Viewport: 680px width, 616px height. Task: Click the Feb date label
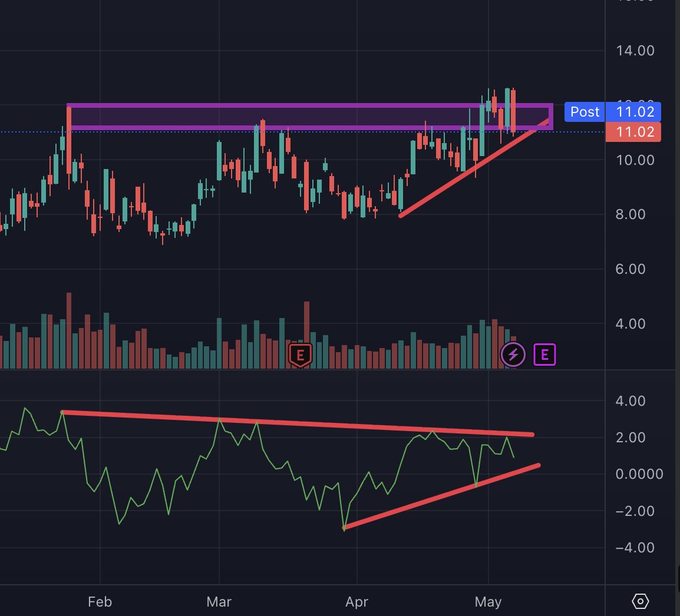tap(100, 602)
